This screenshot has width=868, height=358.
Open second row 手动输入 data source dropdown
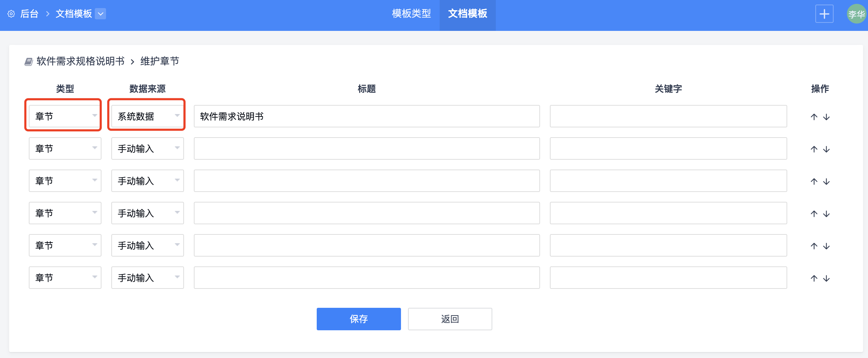coord(147,148)
